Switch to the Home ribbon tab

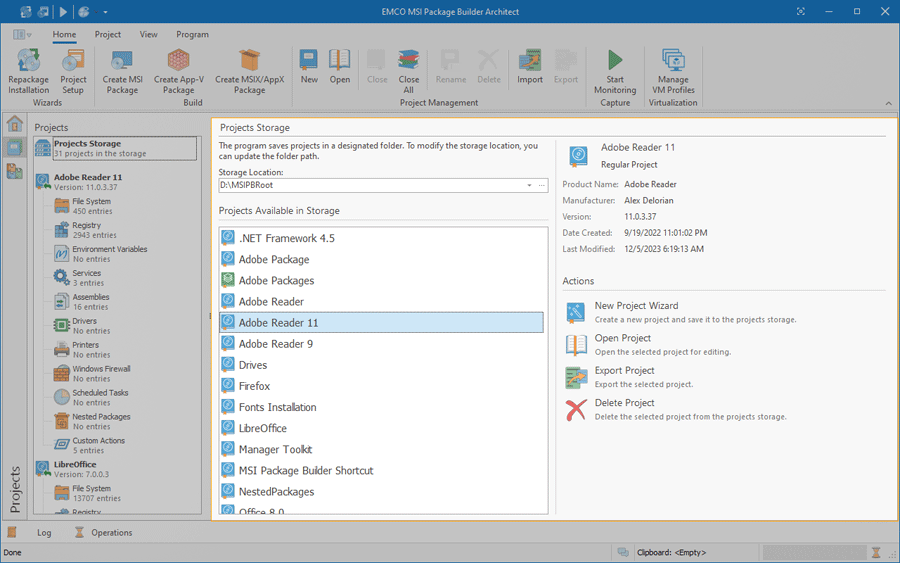click(64, 34)
